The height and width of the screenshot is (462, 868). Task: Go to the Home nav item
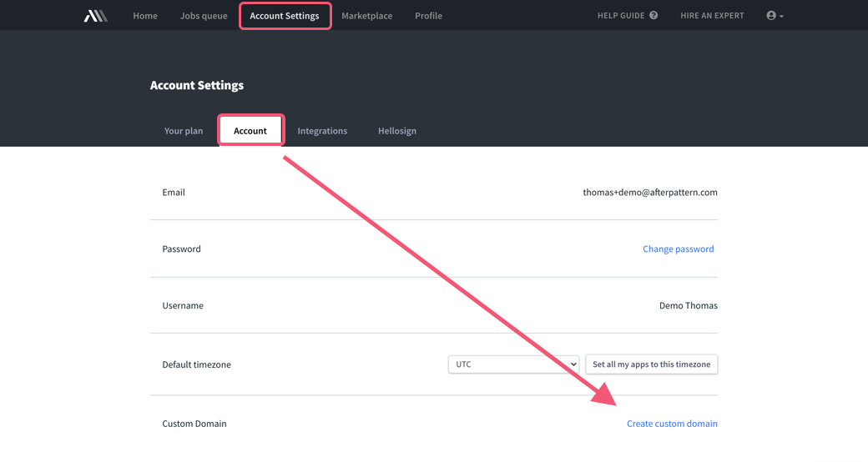[x=145, y=16]
